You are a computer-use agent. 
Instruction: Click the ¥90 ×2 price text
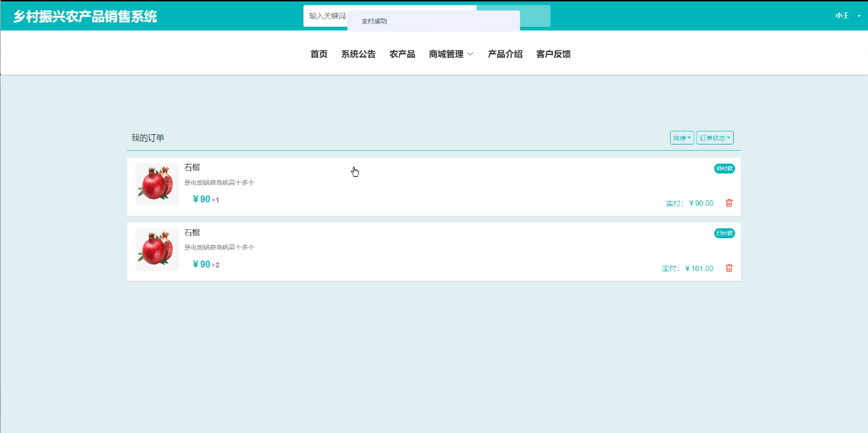(x=206, y=264)
